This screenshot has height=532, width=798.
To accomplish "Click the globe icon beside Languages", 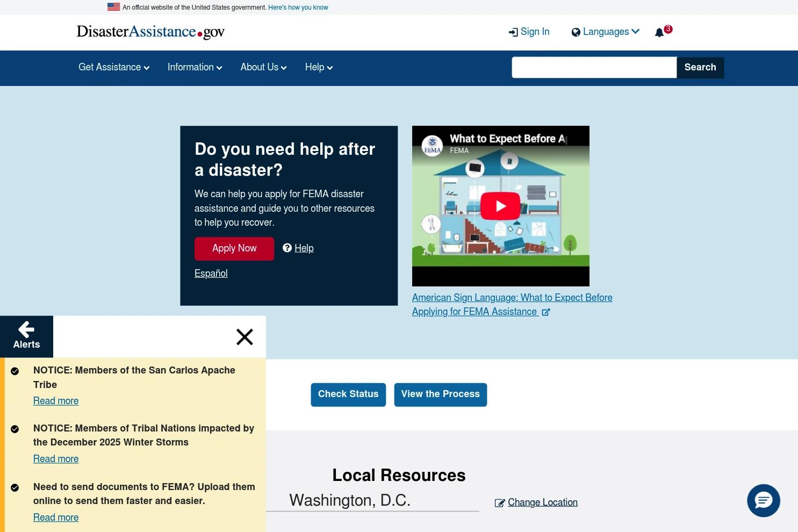I will click(x=576, y=32).
